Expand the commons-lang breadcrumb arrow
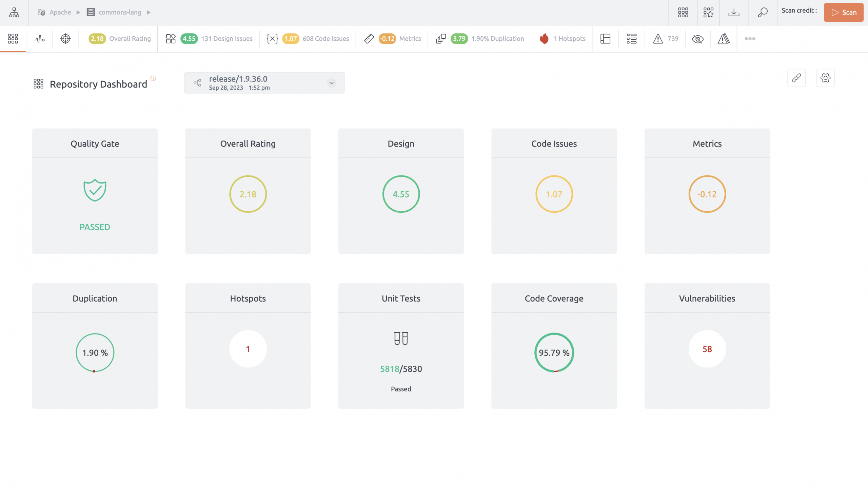This screenshot has width=868, height=495. tap(149, 12)
